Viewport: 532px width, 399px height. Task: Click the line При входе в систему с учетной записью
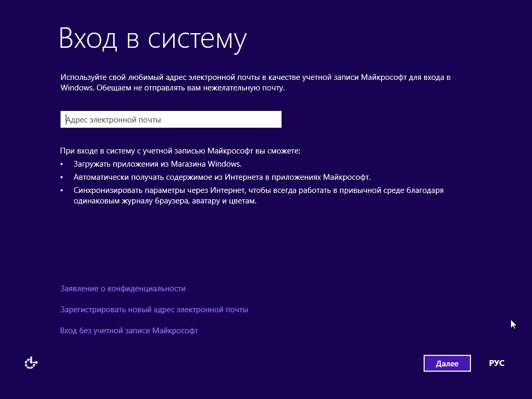click(180, 151)
